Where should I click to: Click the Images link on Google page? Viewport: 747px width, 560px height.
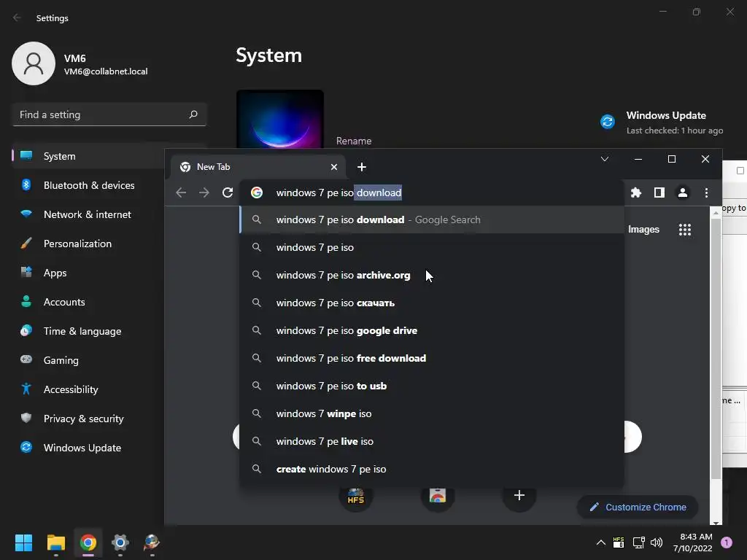pyautogui.click(x=643, y=229)
